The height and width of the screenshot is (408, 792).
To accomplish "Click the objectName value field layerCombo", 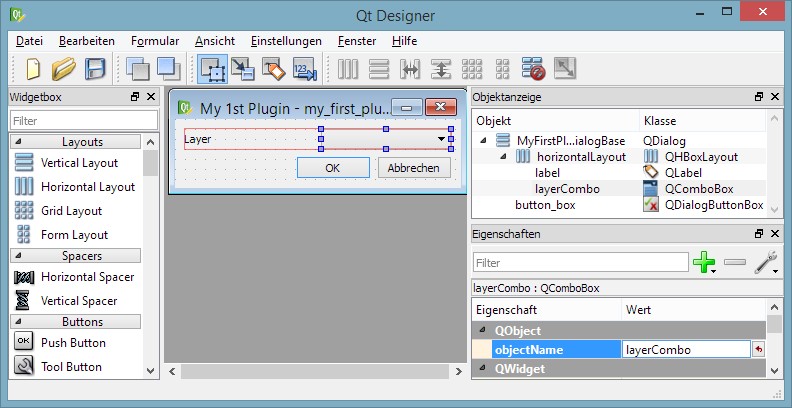I will click(686, 349).
